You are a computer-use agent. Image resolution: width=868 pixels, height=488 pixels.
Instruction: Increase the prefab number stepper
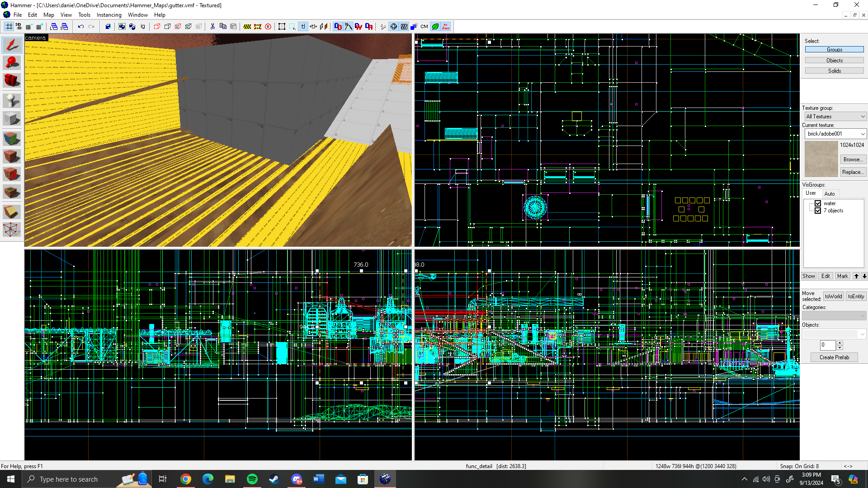[x=840, y=343]
